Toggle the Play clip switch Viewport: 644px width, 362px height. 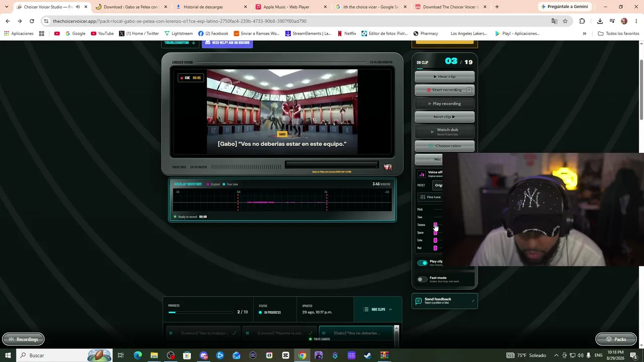[422, 263]
